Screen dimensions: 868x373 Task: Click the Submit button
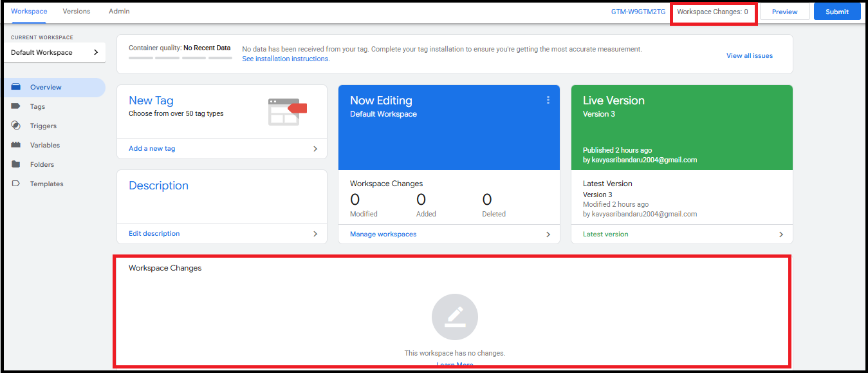click(836, 12)
